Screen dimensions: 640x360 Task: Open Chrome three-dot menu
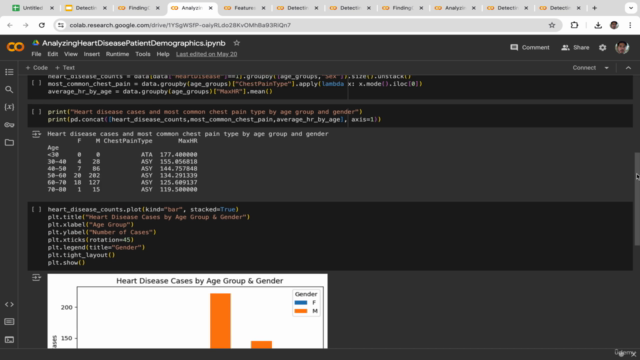click(630, 25)
